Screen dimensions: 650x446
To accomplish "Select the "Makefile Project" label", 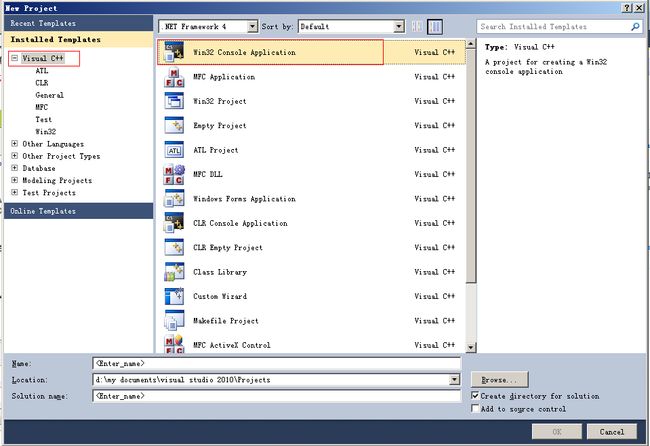I will coord(226,321).
